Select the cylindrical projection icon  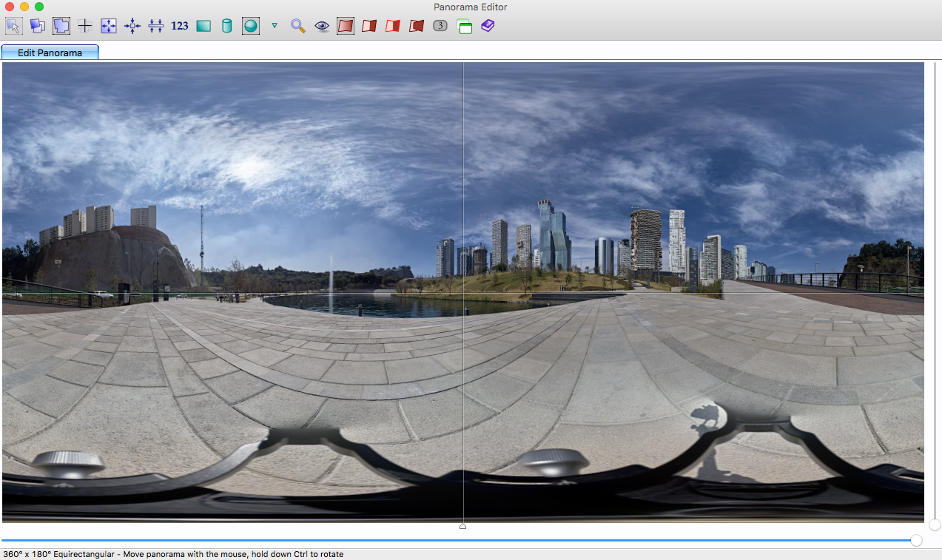tap(227, 26)
